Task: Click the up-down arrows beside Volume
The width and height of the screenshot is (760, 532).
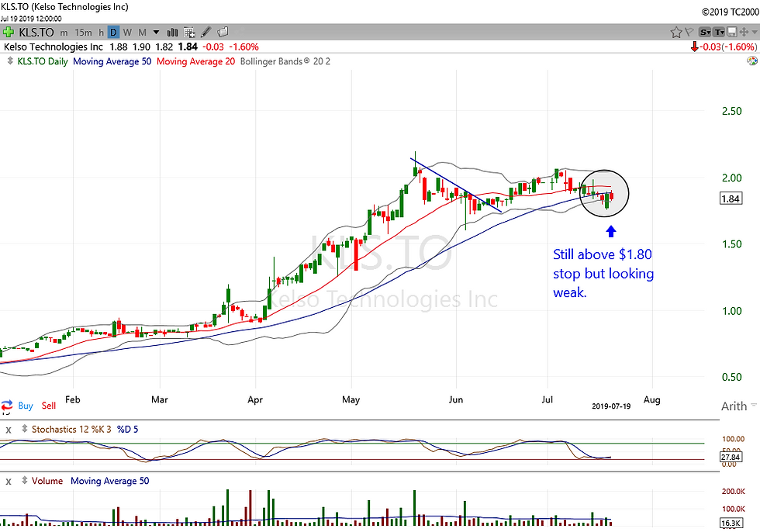Action: [25, 481]
